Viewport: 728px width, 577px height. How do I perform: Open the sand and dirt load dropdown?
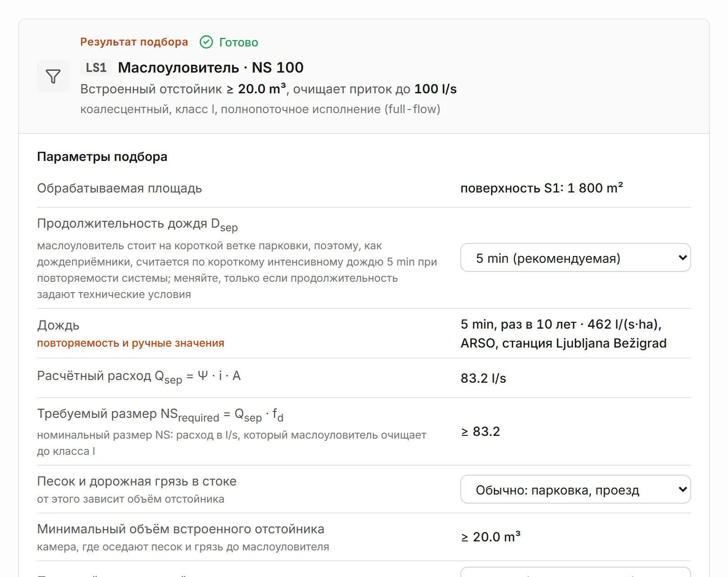coord(575,490)
